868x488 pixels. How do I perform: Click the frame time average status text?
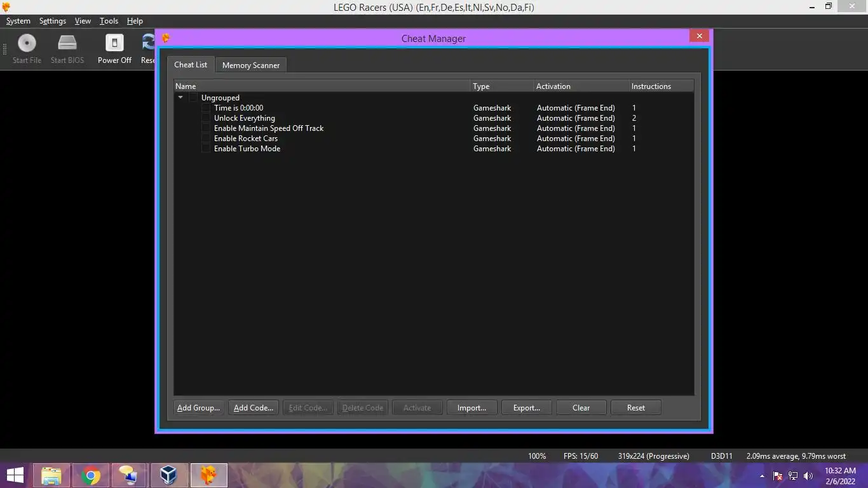coord(796,456)
